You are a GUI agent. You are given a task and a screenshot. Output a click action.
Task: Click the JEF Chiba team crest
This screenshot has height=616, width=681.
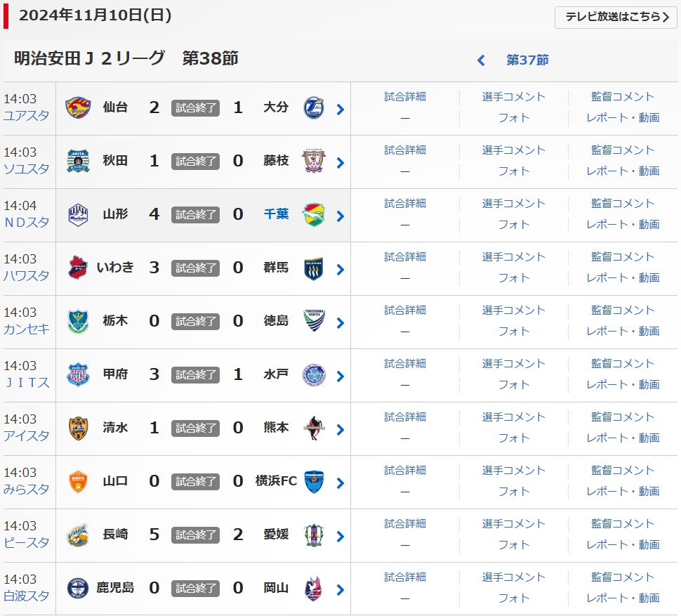313,215
